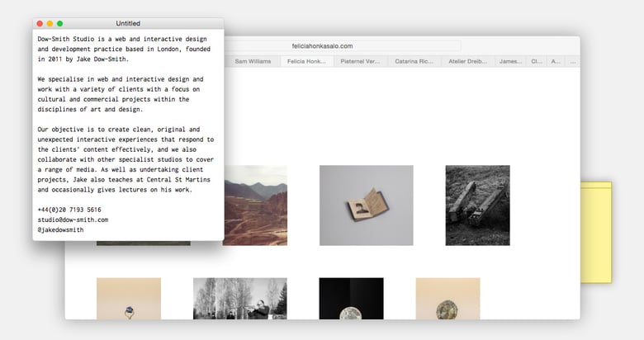Maximize the Untitled window with green button
The image size is (644, 340).
pos(60,24)
